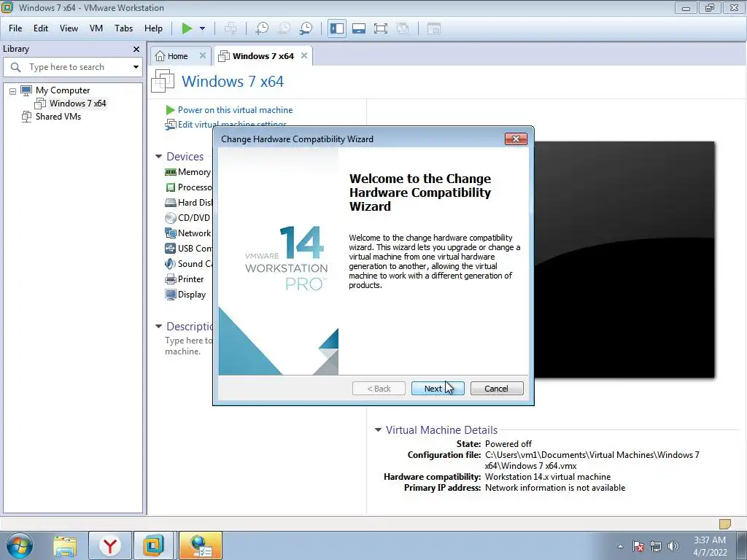Screen dimensions: 747x560
Task: Collapse the Virtual Machine Details section
Action: tap(378, 430)
